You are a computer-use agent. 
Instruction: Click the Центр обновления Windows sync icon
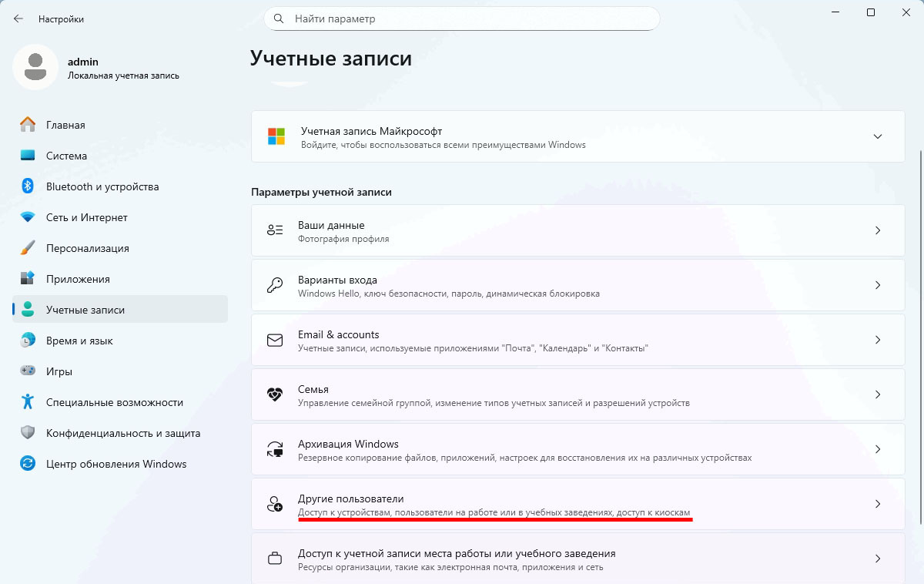[x=28, y=464]
